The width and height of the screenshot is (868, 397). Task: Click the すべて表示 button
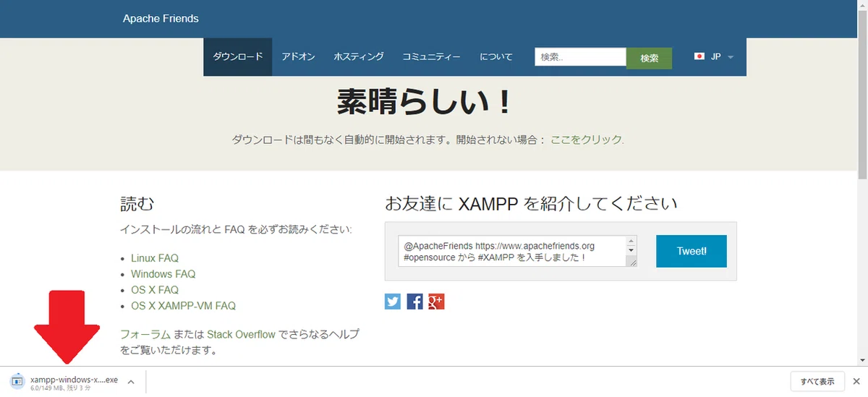click(x=817, y=381)
